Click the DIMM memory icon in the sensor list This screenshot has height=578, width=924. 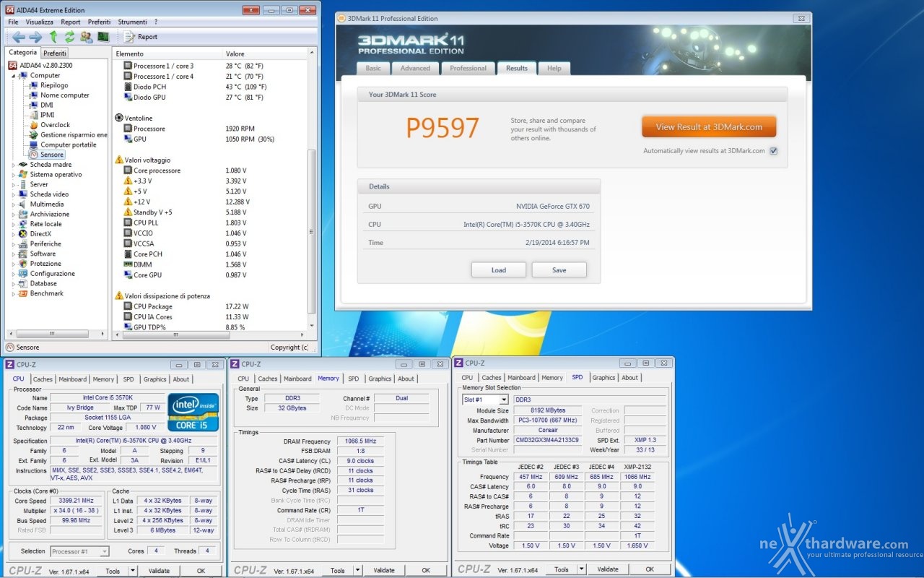(x=128, y=264)
